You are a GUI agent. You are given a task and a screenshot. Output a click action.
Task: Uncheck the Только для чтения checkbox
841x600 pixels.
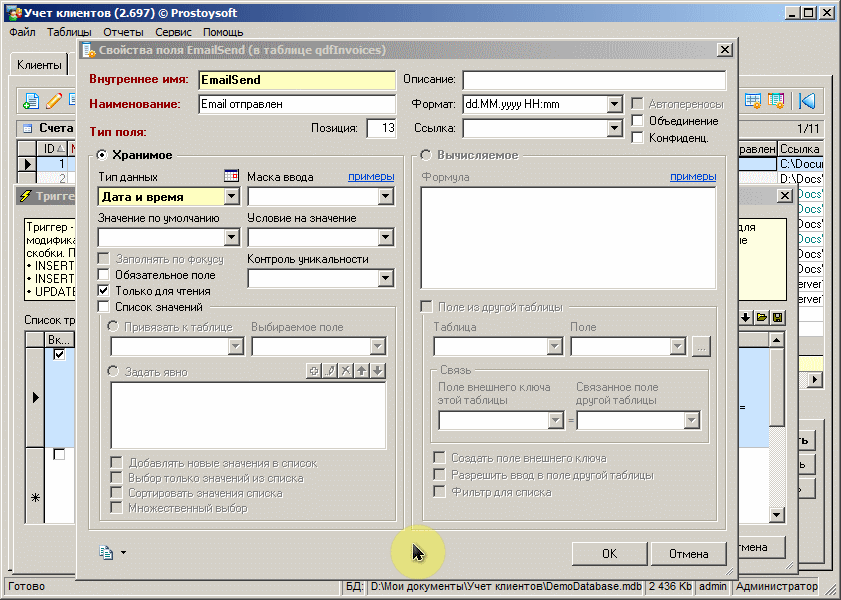(103, 290)
